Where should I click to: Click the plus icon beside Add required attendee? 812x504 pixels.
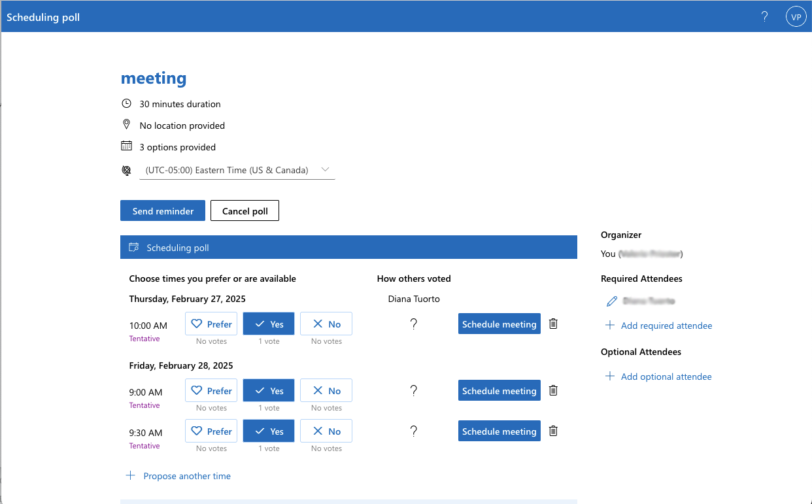coord(610,326)
